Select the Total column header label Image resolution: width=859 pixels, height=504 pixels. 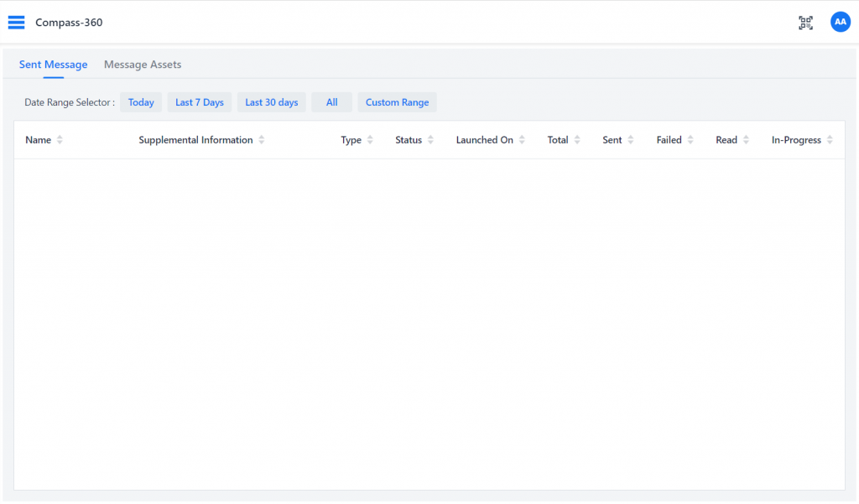[558, 140]
